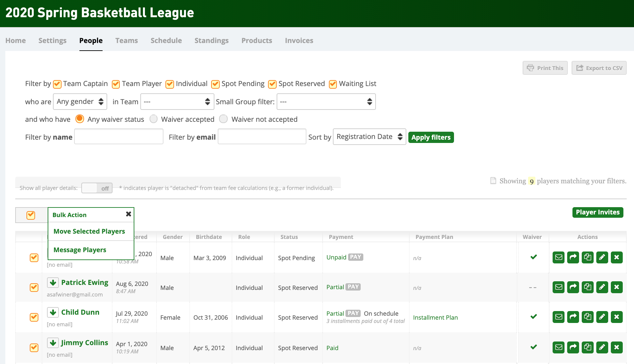Email Jimmy Collins via envelope icon
The image size is (634, 364).
coord(559,347)
